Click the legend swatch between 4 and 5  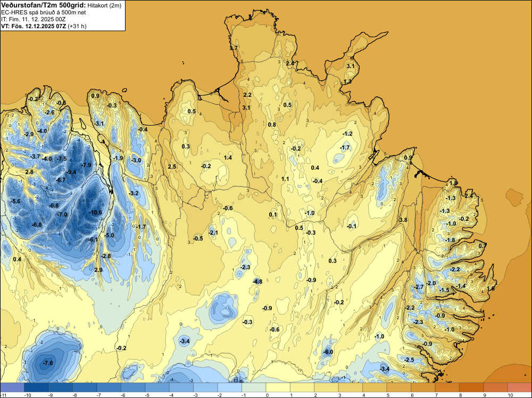click(375, 387)
